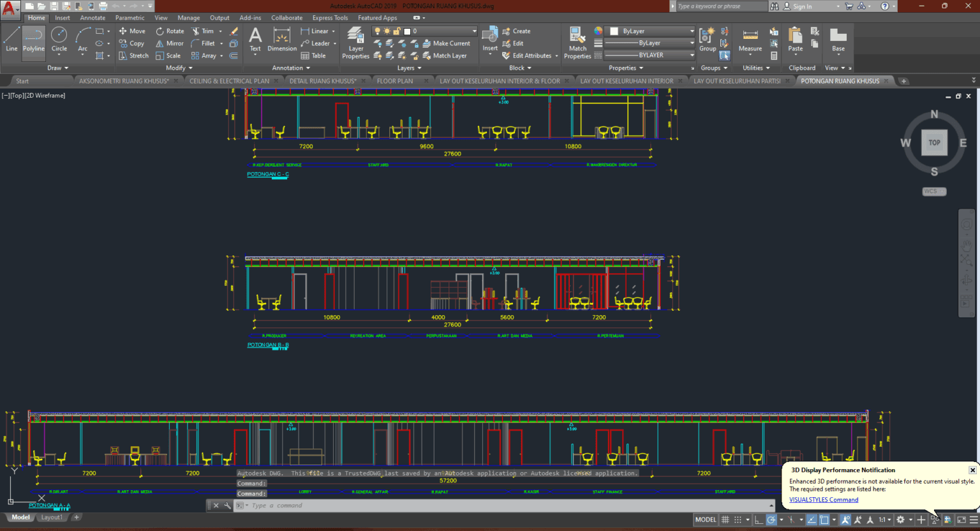Select the Paste tool in Clipboard panel
980x531 pixels.
(794, 38)
